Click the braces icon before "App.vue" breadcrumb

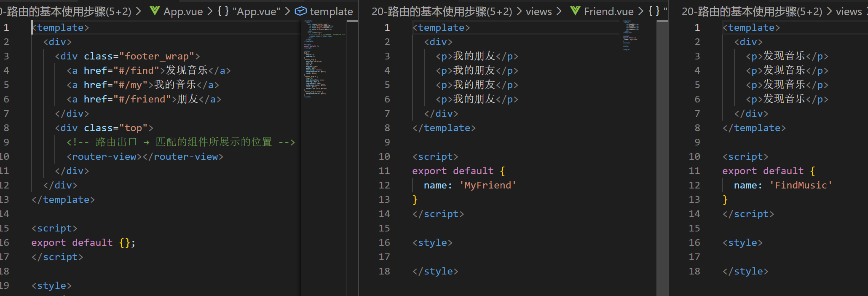pos(223,11)
